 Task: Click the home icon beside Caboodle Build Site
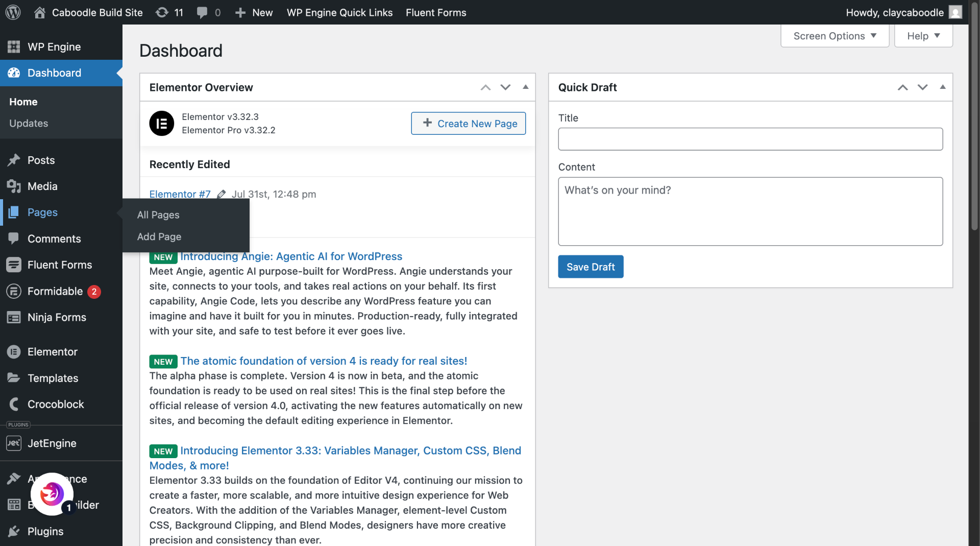coord(40,12)
